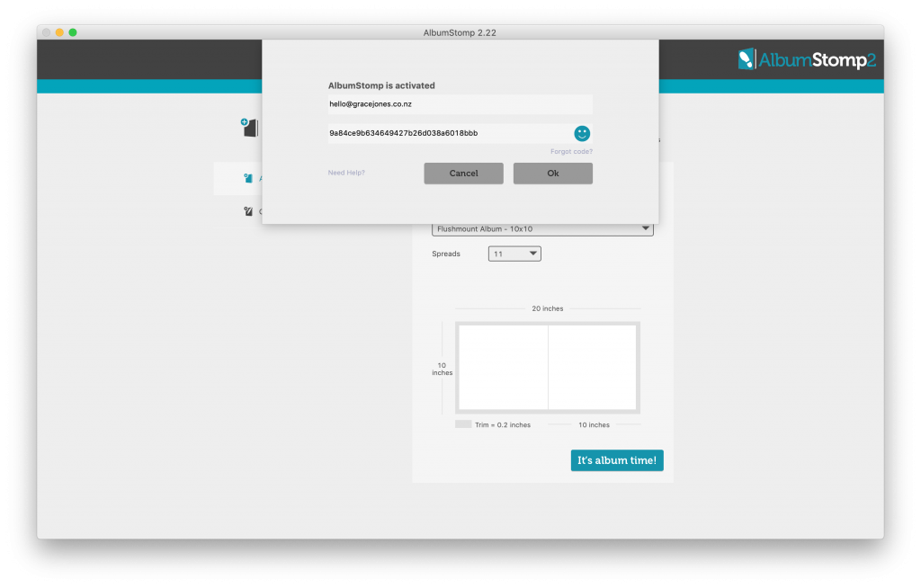Minimize the AlbumStomp window with yellow button
This screenshot has width=921, height=588.
(x=59, y=32)
